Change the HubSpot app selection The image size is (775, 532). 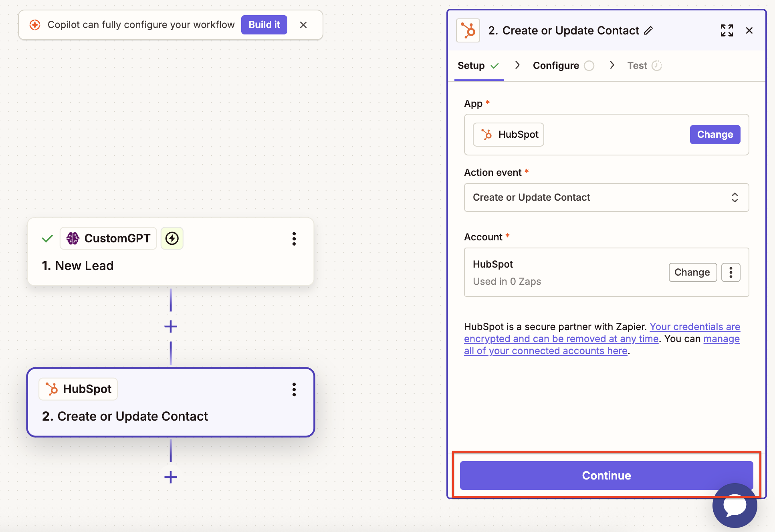click(714, 135)
